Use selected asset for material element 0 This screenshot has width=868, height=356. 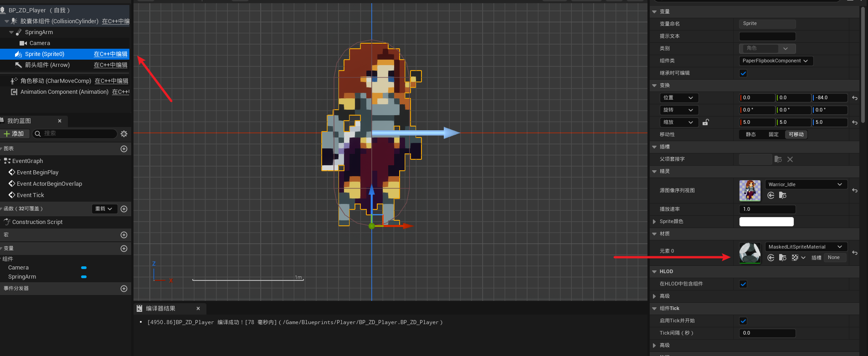[x=770, y=258]
